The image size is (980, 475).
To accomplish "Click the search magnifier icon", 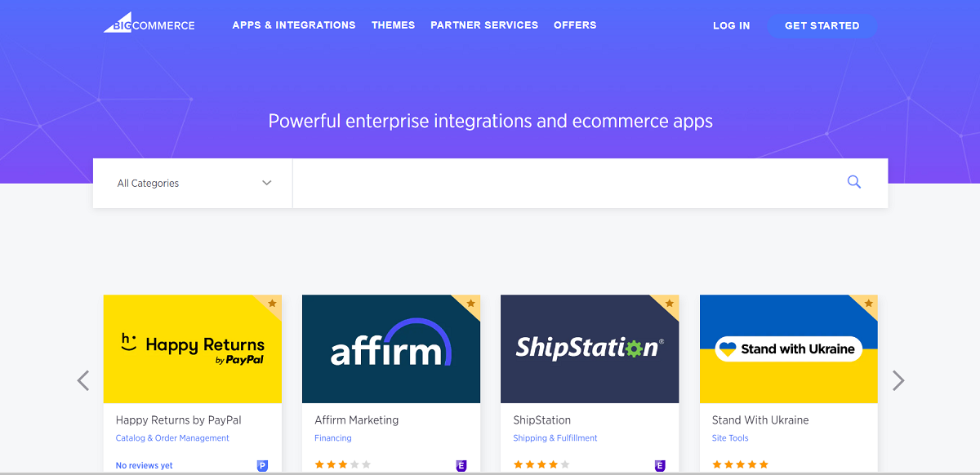I will (x=853, y=181).
